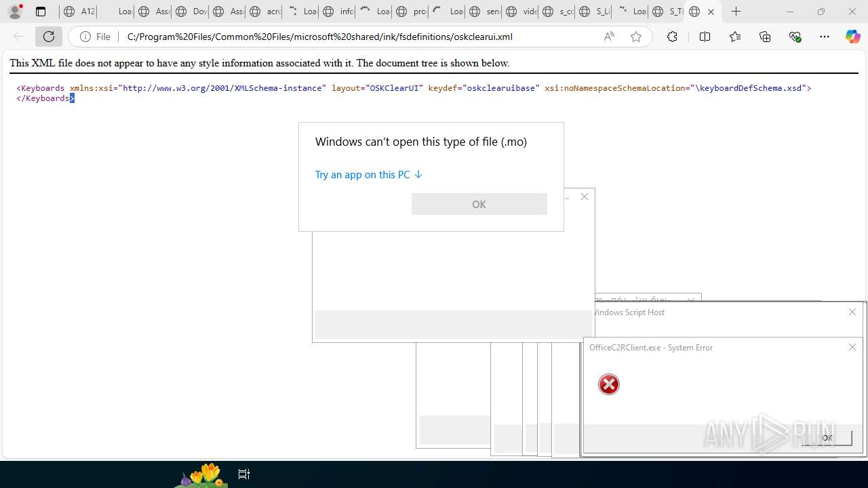Click the XML no style information message
Image resolution: width=868 pixels, height=488 pixels.
259,63
